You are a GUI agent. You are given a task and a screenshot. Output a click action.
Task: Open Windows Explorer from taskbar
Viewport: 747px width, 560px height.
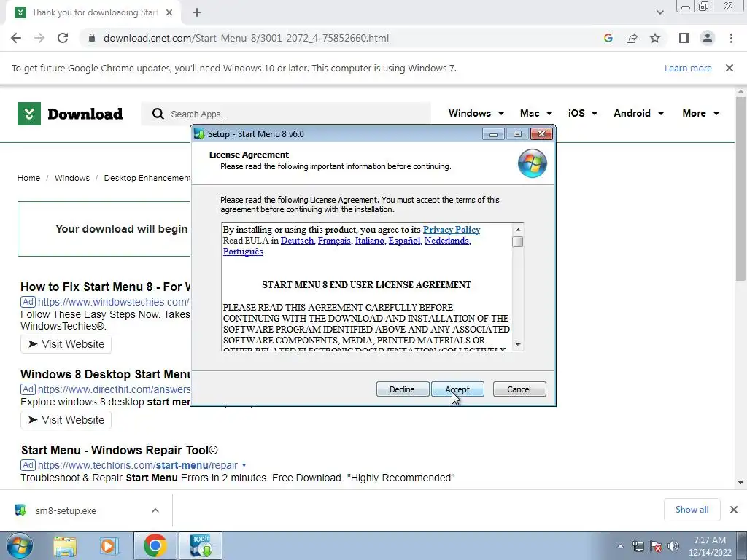(x=65, y=545)
